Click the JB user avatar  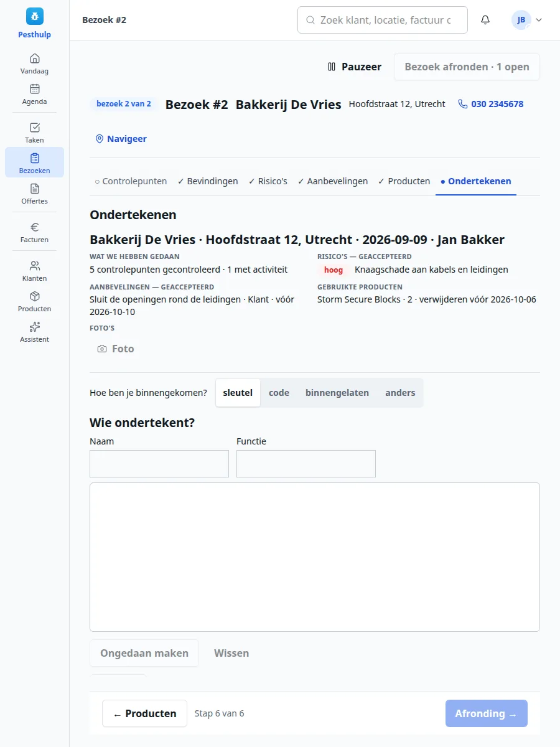(x=521, y=20)
